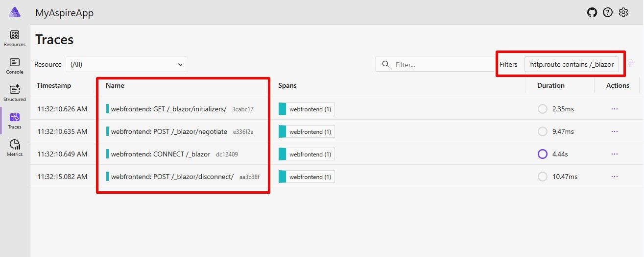Click the Filter... search input field
The image size is (644, 257).
tap(435, 64)
